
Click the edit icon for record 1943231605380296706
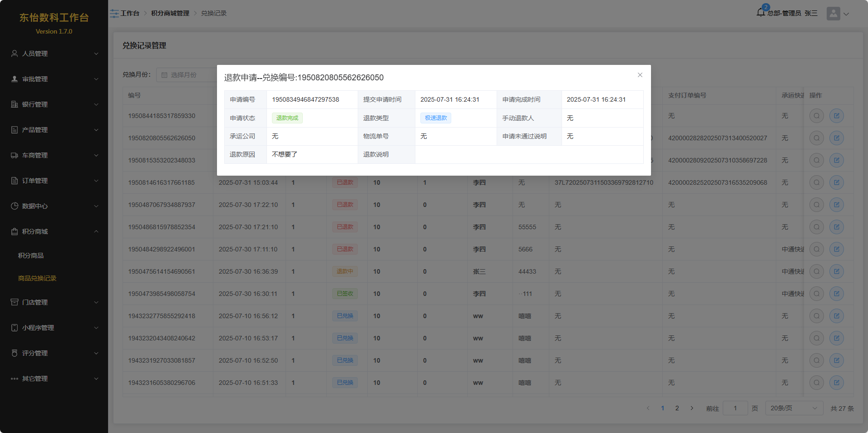[x=836, y=383]
